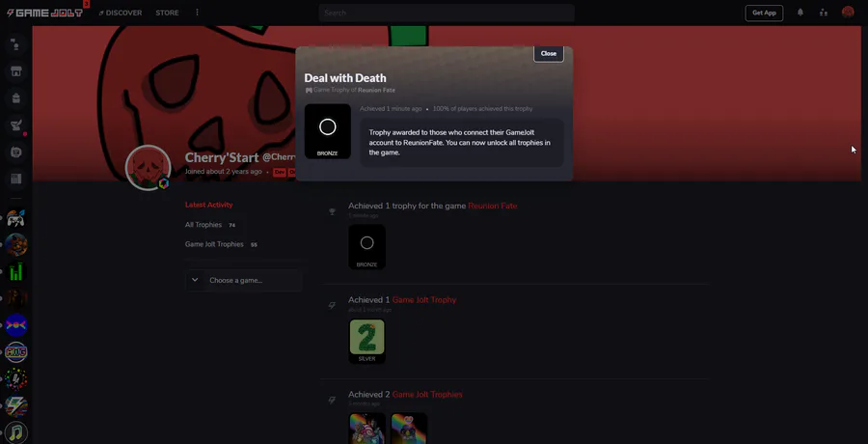Click the colorful hexagon badge on avatar
This screenshot has width=868, height=444.
(x=163, y=184)
